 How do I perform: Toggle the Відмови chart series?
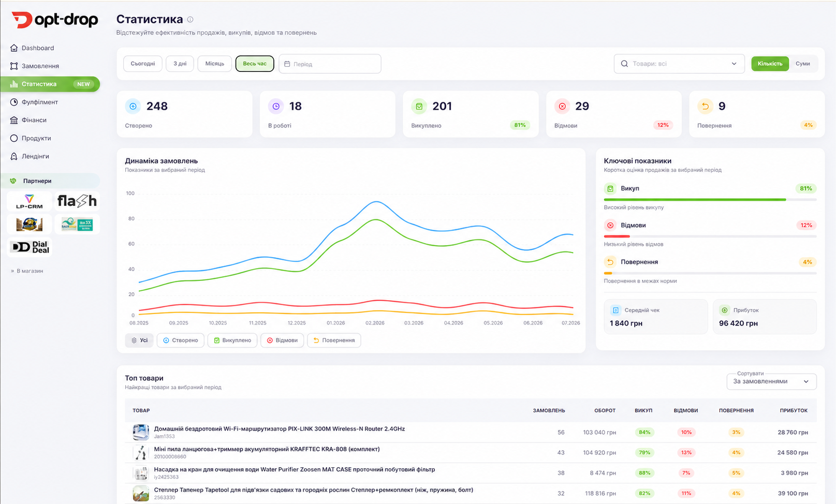point(282,340)
